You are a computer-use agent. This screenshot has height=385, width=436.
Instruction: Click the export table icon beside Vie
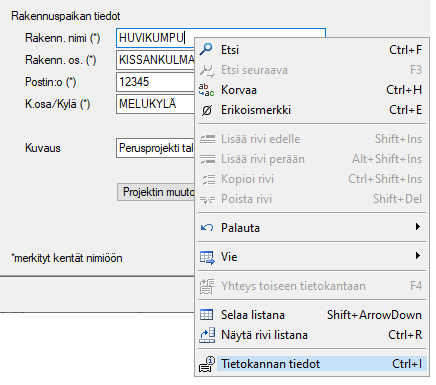(207, 257)
